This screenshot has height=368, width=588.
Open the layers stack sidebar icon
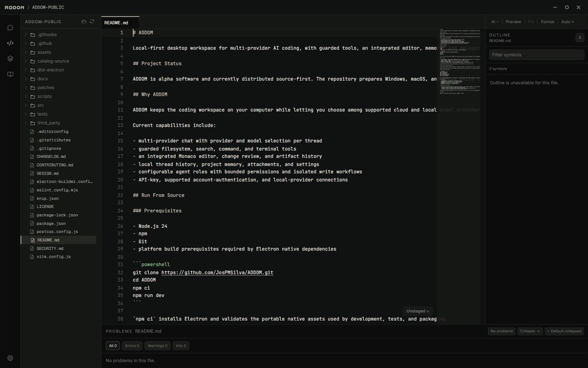(10, 58)
